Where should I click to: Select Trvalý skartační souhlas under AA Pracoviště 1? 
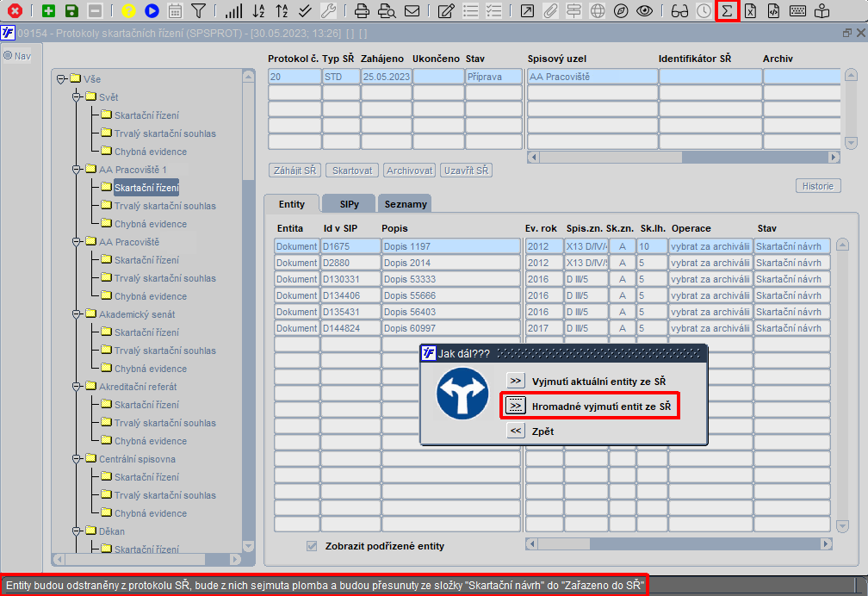[165, 206]
